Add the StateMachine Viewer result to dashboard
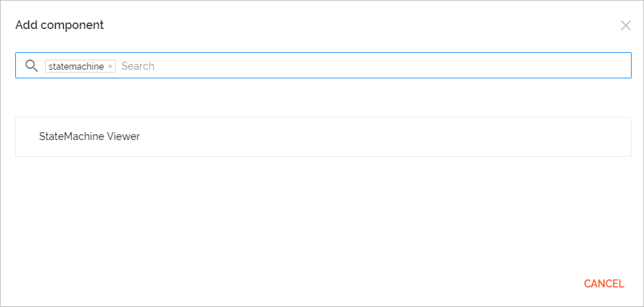Image resolution: width=644 pixels, height=307 pixels. [323, 136]
